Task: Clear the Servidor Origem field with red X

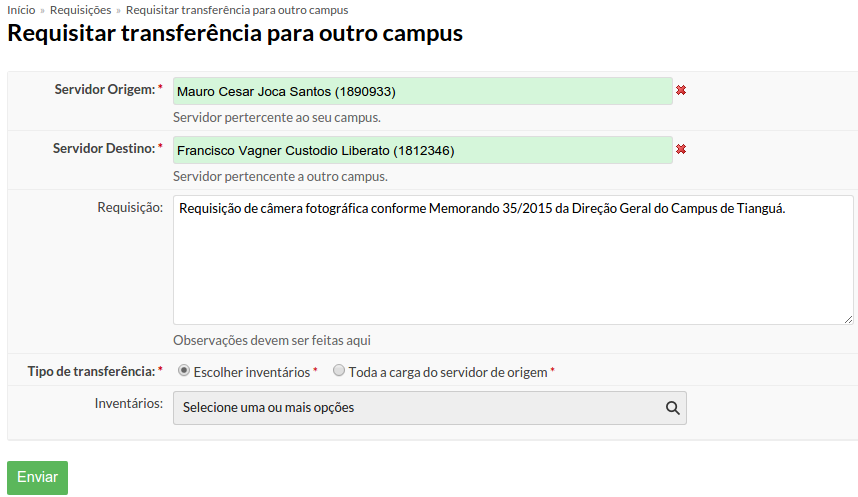Action: (681, 90)
